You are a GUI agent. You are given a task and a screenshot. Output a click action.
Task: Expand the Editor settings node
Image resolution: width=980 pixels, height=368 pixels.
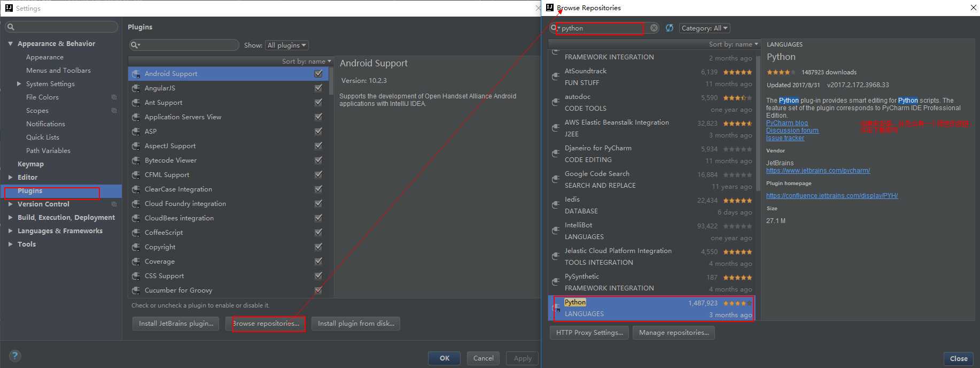coord(10,178)
